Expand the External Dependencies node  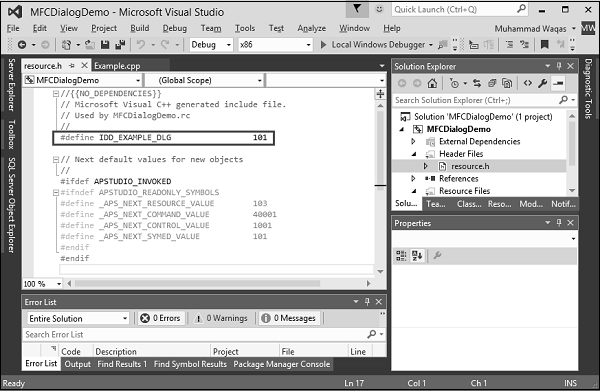pos(413,142)
